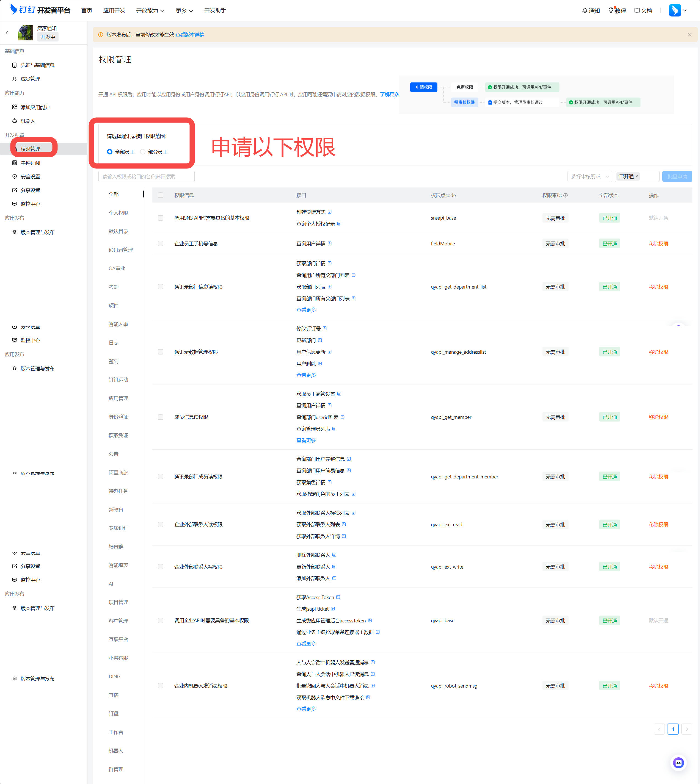Expand the 开放能力 menu

[150, 10]
